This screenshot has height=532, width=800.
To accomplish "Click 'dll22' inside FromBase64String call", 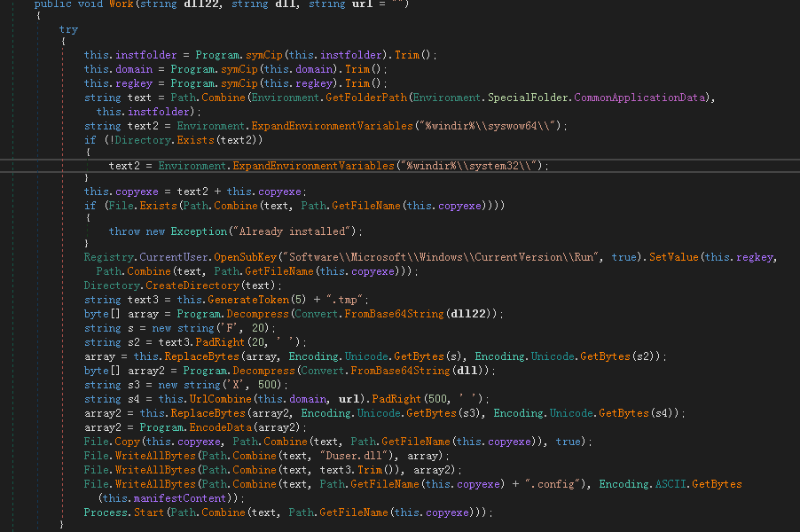I will [x=468, y=314].
